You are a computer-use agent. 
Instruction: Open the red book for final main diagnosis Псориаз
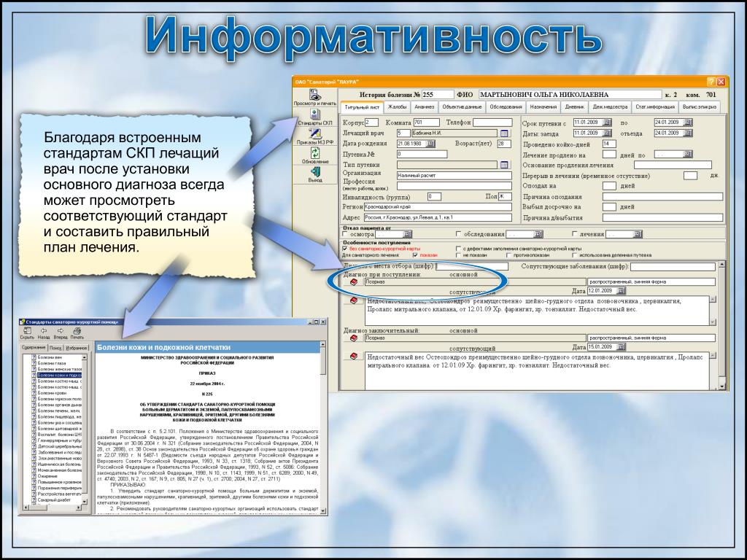point(354,338)
